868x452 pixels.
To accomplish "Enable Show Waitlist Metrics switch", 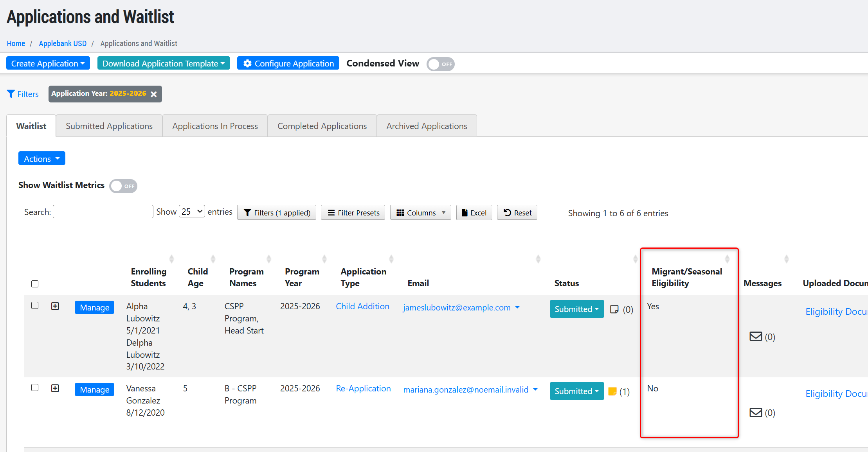I will coord(123,186).
